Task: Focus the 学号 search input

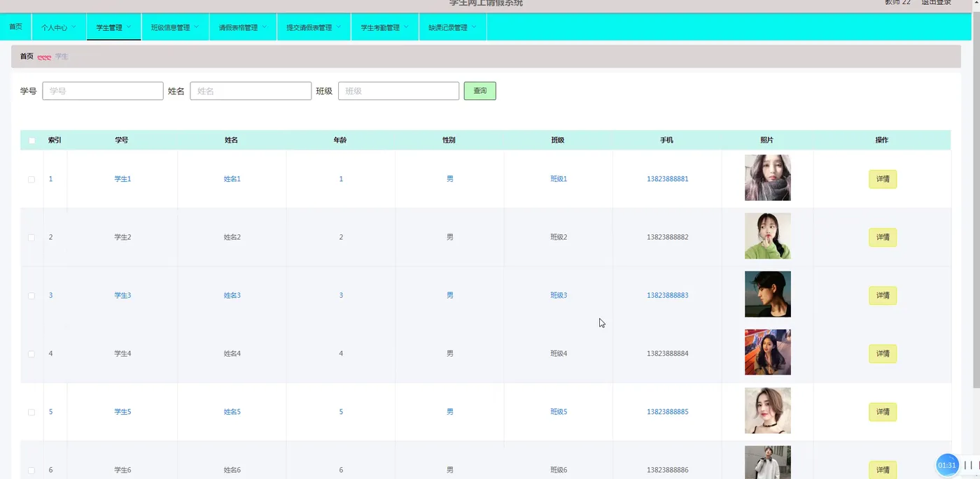Action: point(103,91)
